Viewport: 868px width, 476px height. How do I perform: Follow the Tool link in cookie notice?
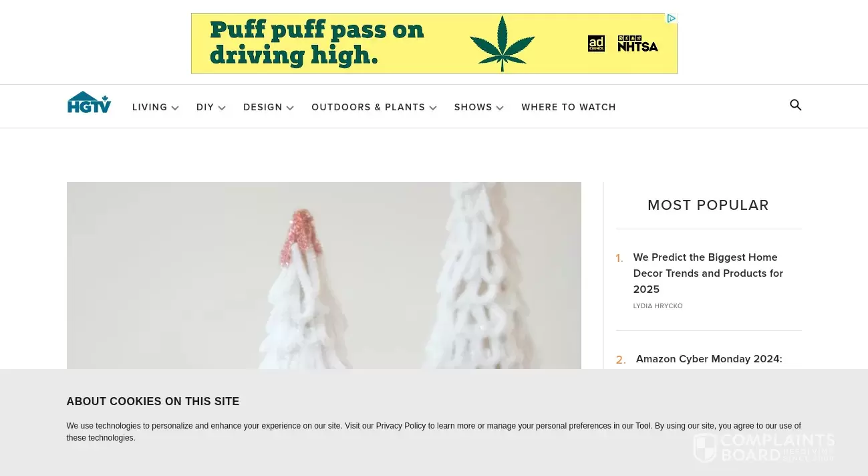click(x=643, y=426)
